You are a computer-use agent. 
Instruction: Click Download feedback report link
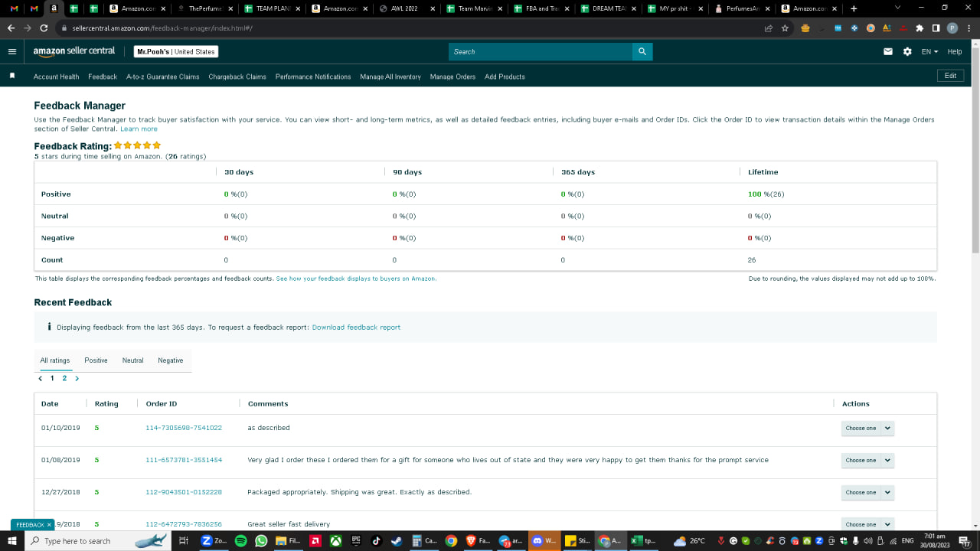point(356,327)
